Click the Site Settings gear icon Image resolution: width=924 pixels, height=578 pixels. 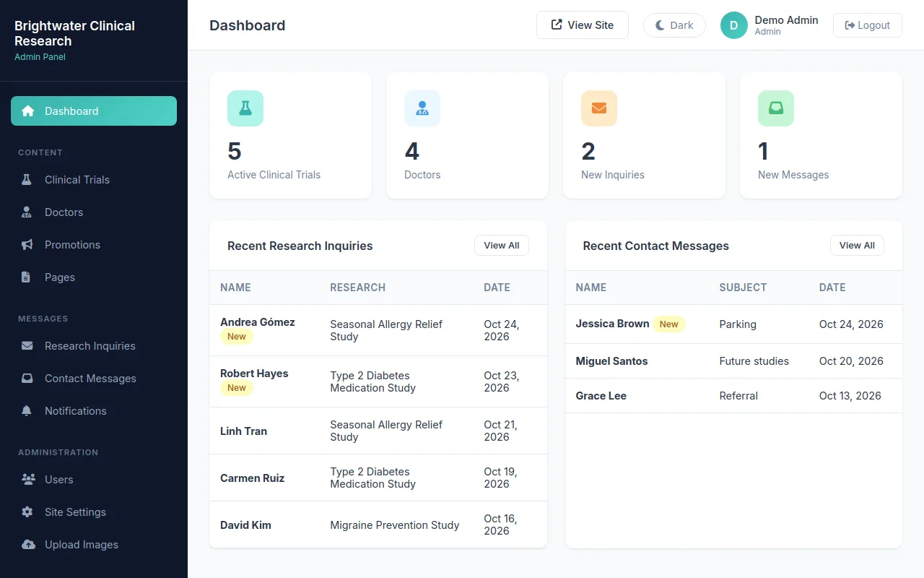pyautogui.click(x=27, y=512)
